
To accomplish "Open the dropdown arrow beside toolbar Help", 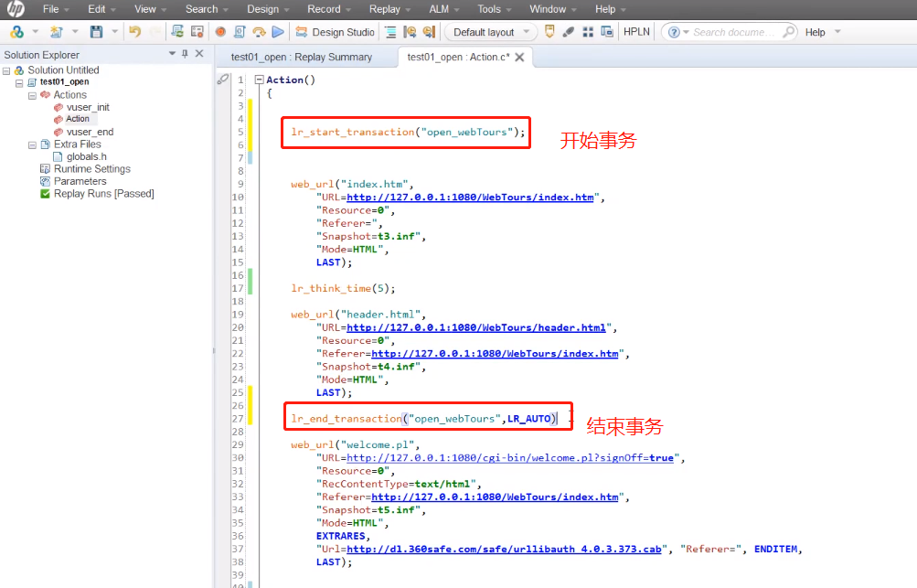I will tap(837, 32).
